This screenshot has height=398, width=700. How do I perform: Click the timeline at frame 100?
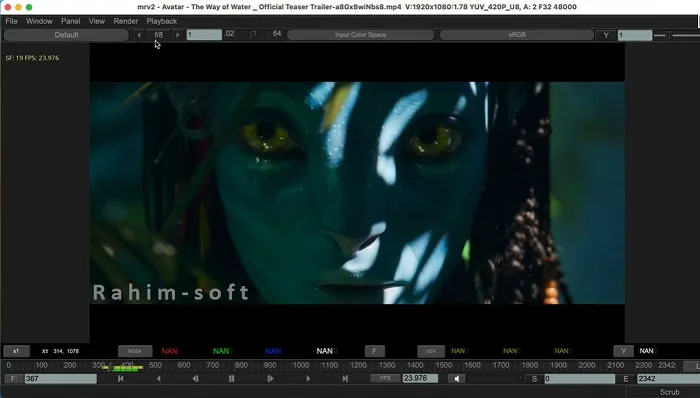coord(41,366)
